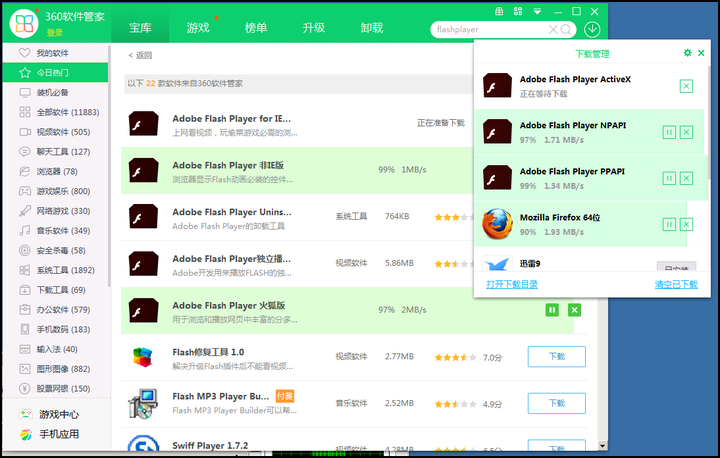Select 输入法 (40) category

click(x=56, y=349)
